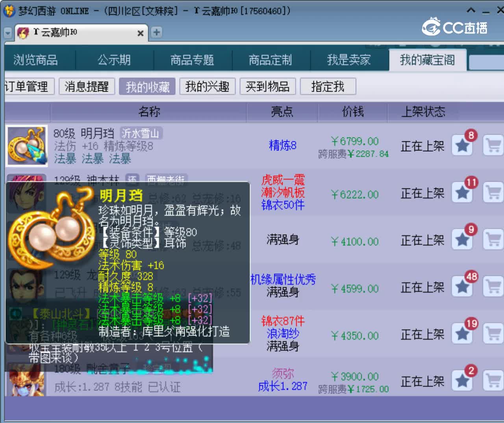Click the 沂水雪山 server tag
Viewport: 504px width, 423px height.
[x=141, y=134]
